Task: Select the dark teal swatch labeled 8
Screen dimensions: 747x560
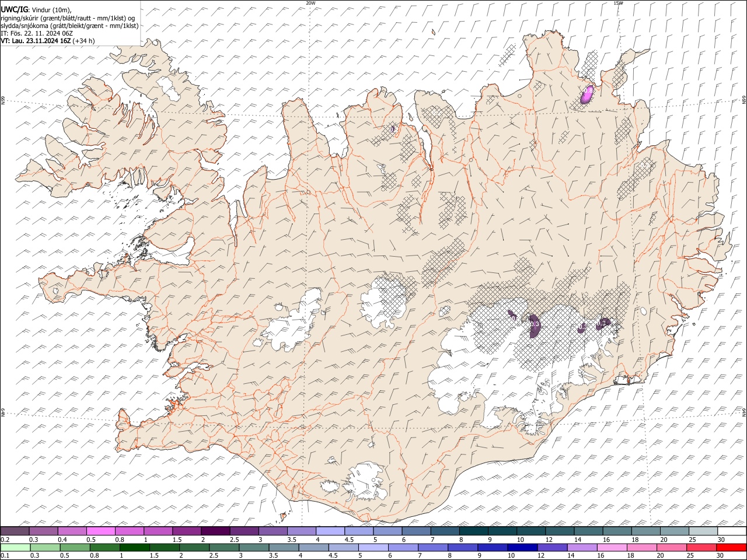Action: tap(474, 531)
